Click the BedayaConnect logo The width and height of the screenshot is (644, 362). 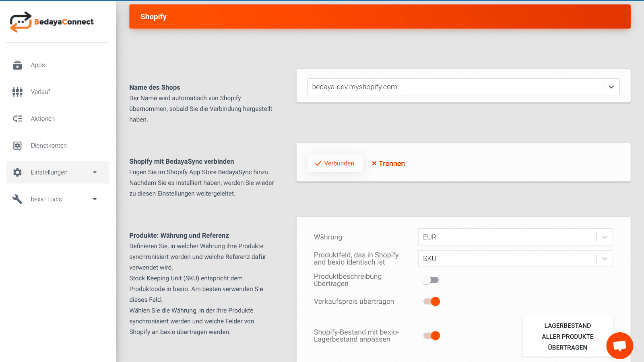52,22
